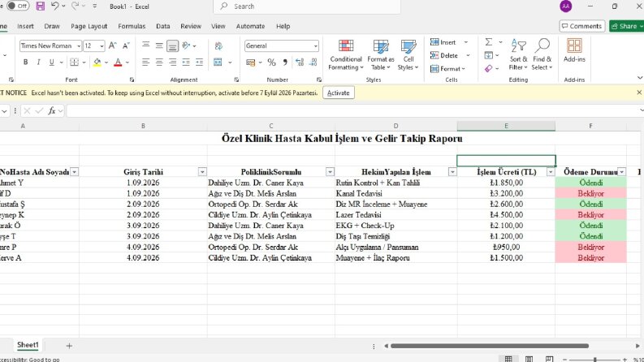Open the View tab

[218, 26]
